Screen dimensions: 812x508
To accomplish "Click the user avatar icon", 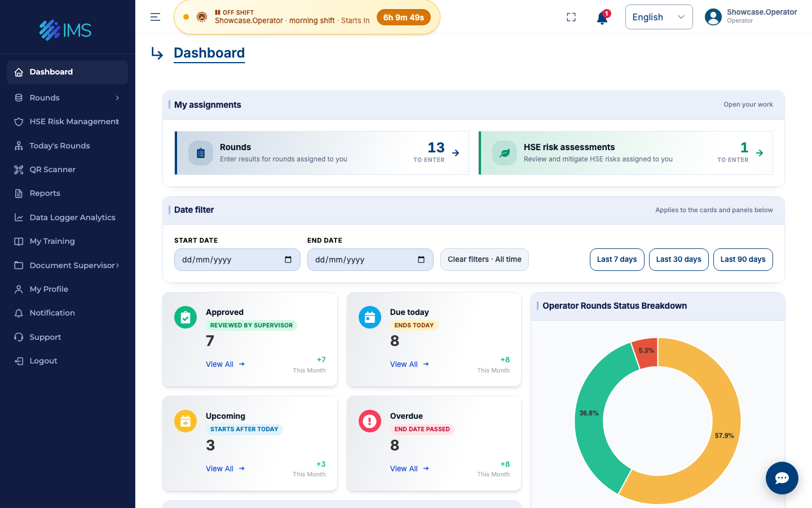I will [713, 17].
